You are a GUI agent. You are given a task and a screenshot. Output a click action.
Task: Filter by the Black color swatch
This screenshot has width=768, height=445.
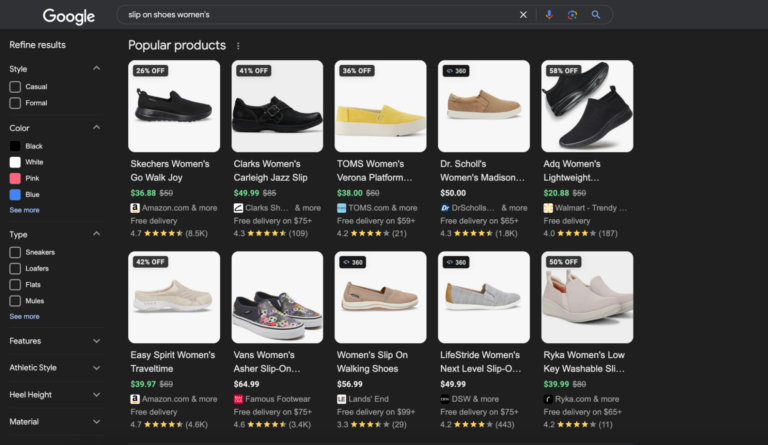click(x=15, y=146)
